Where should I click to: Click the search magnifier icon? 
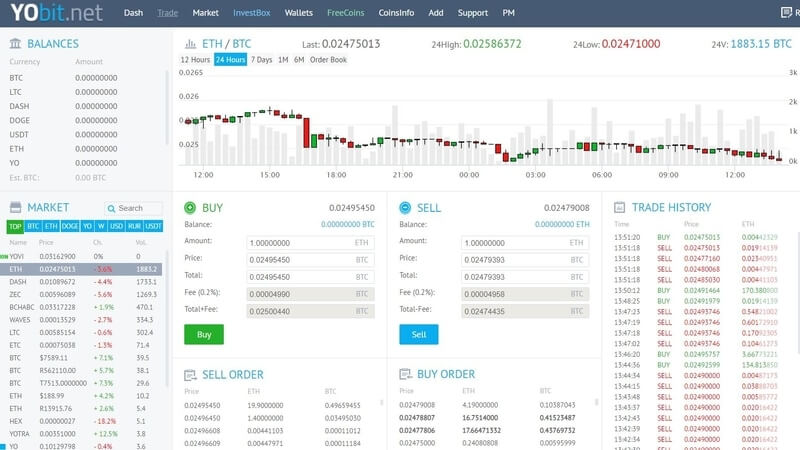(x=111, y=209)
